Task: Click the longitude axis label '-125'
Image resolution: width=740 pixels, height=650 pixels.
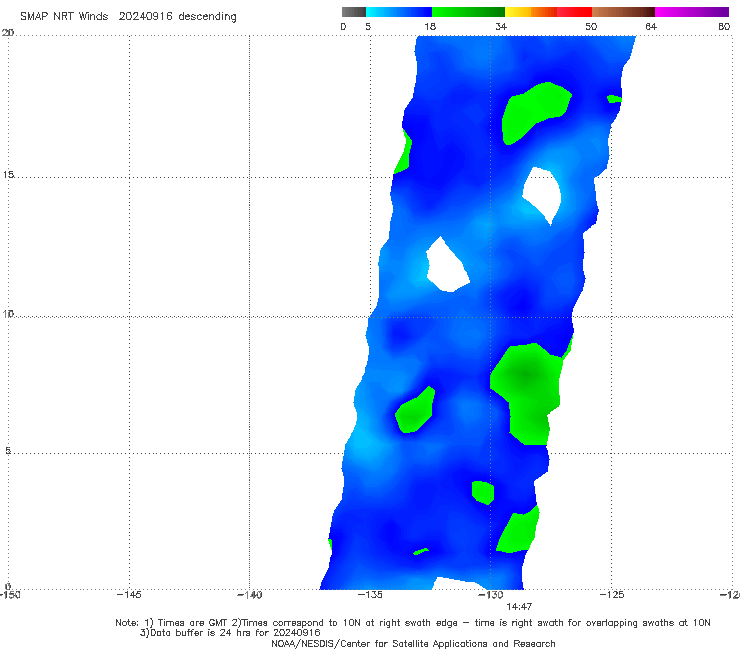Action: [x=612, y=595]
